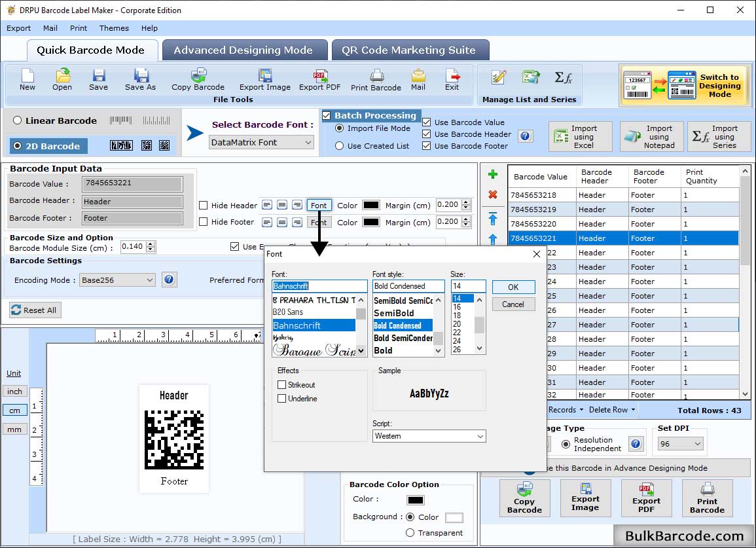Increase header Margin value with the up arrow
The height and width of the screenshot is (548, 756).
(466, 202)
